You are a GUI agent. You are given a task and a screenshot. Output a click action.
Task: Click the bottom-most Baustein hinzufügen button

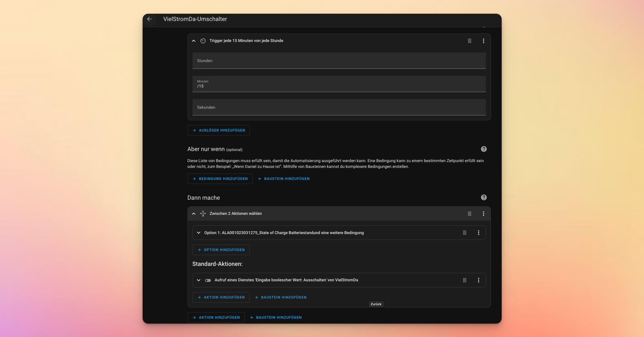[276, 317]
